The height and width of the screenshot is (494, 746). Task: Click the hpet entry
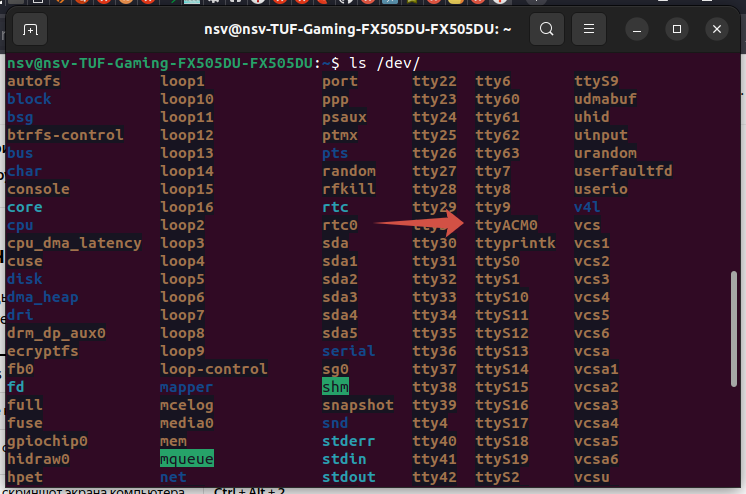click(25, 477)
